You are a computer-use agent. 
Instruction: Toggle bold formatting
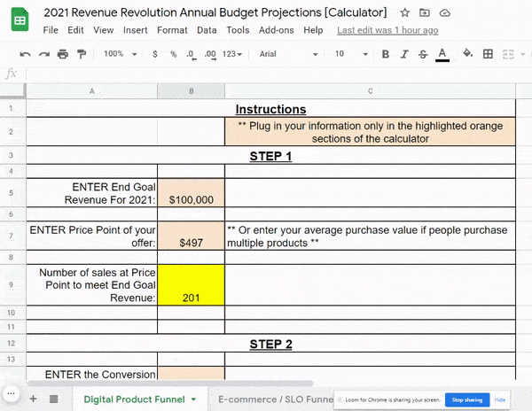tap(385, 54)
